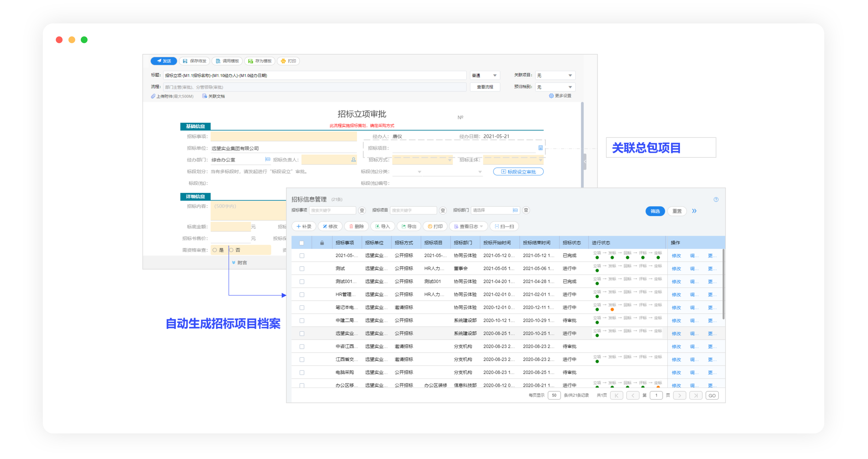
Task: Click the 更多设置 gear icon
Action: point(551,96)
